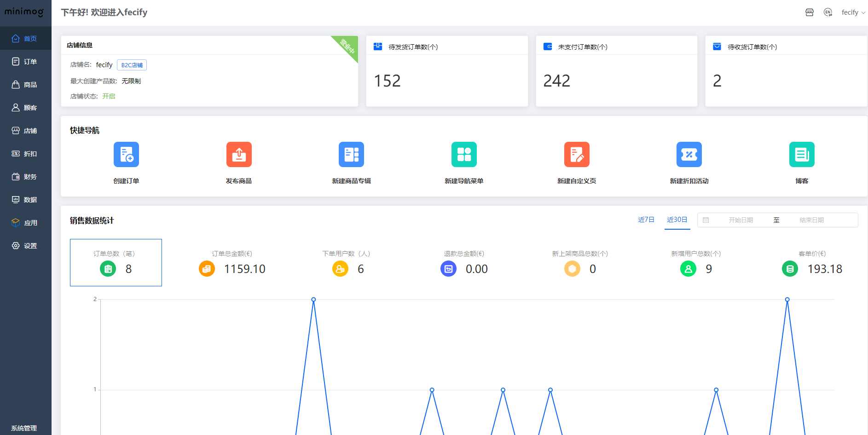Select the Total Orders (订单总数) metric card

(116, 262)
